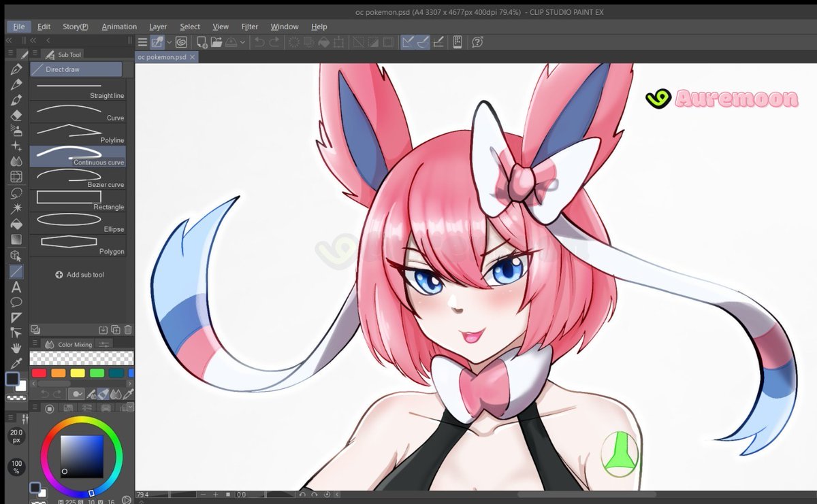
Task: Toggle the highlighted canvas edit icon in command bar
Action: pyautogui.click(x=157, y=42)
